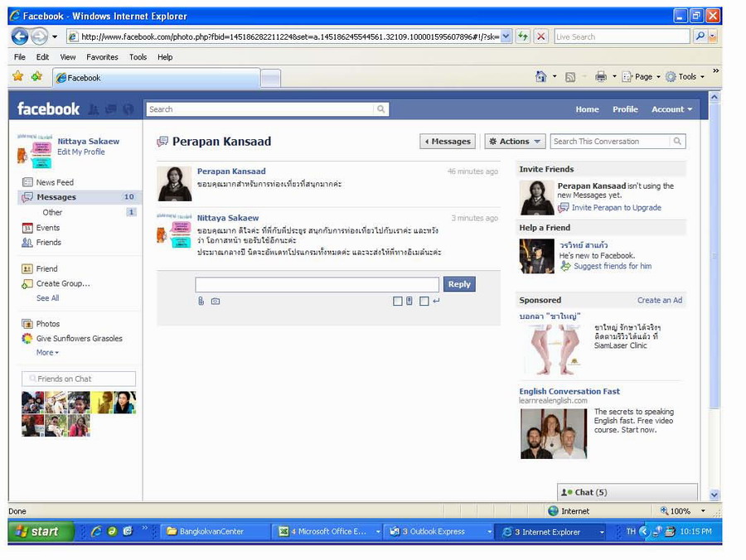Image resolution: width=746 pixels, height=560 pixels.
Task: Click the Home link in Facebook header
Action: click(x=587, y=109)
